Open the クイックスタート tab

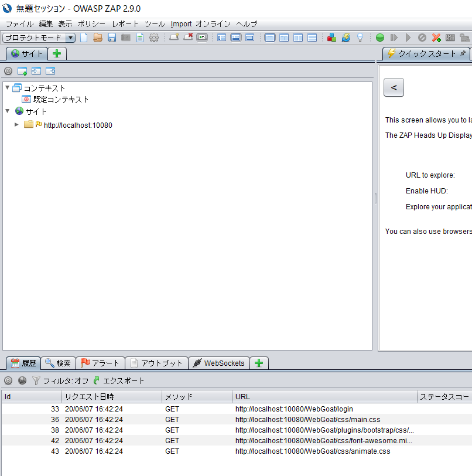pos(427,54)
